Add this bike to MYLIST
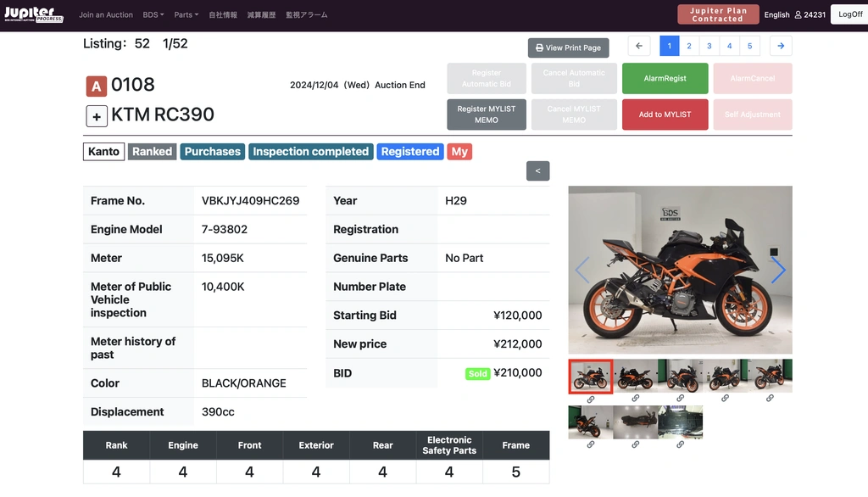The width and height of the screenshot is (868, 497). [665, 114]
